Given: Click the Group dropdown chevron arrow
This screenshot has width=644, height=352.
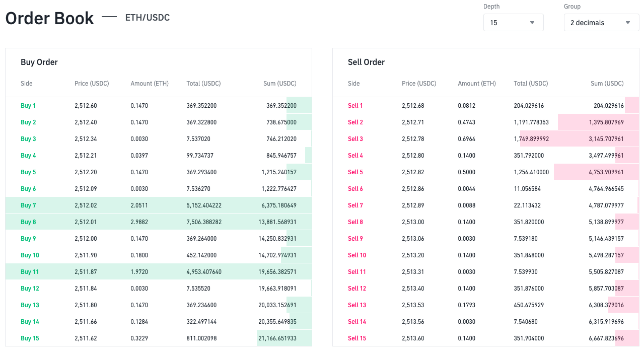Looking at the screenshot, I should 627,22.
